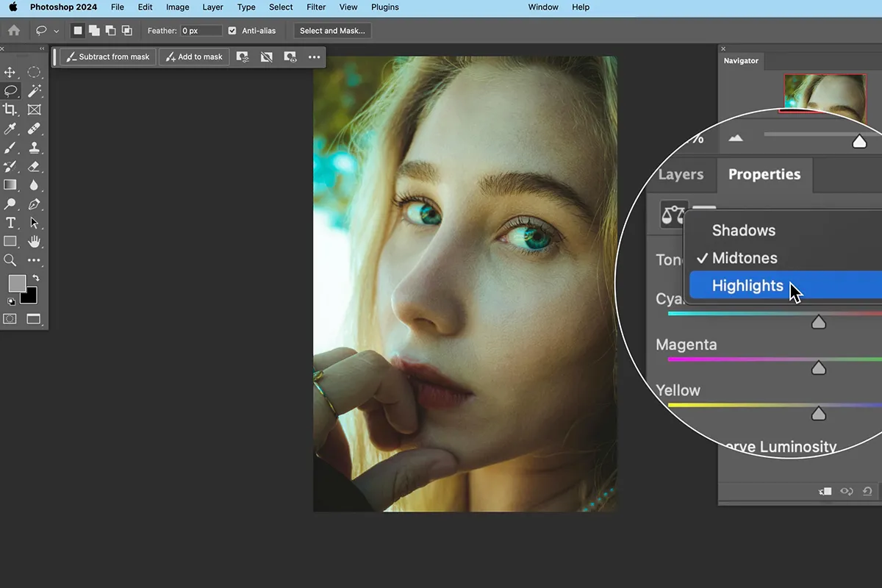Select the Brush tool
Image resolution: width=882 pixels, height=588 pixels.
pyautogui.click(x=10, y=148)
